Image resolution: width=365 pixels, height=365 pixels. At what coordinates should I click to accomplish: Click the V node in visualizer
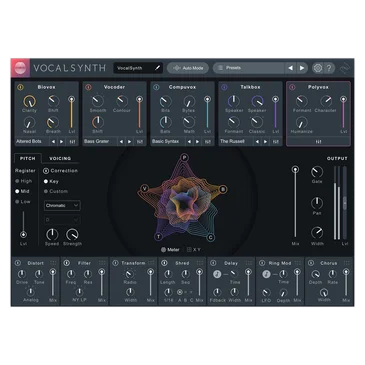pos(145,189)
